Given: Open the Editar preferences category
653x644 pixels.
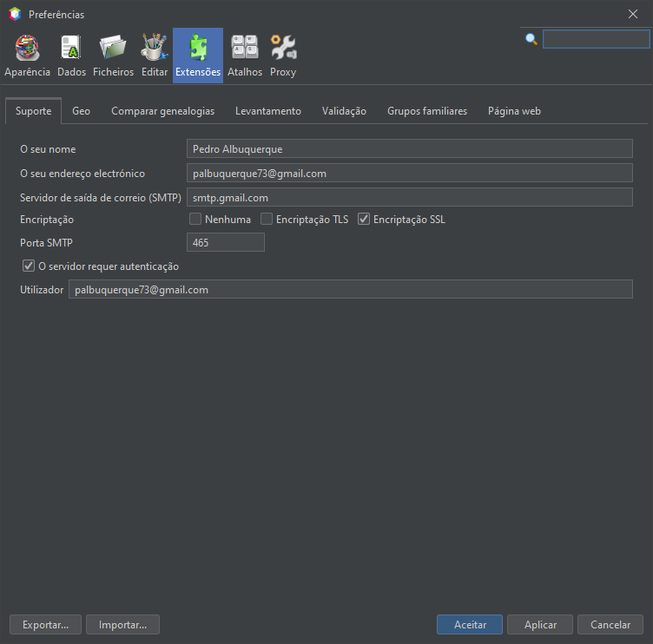Looking at the screenshot, I should pyautogui.click(x=155, y=56).
